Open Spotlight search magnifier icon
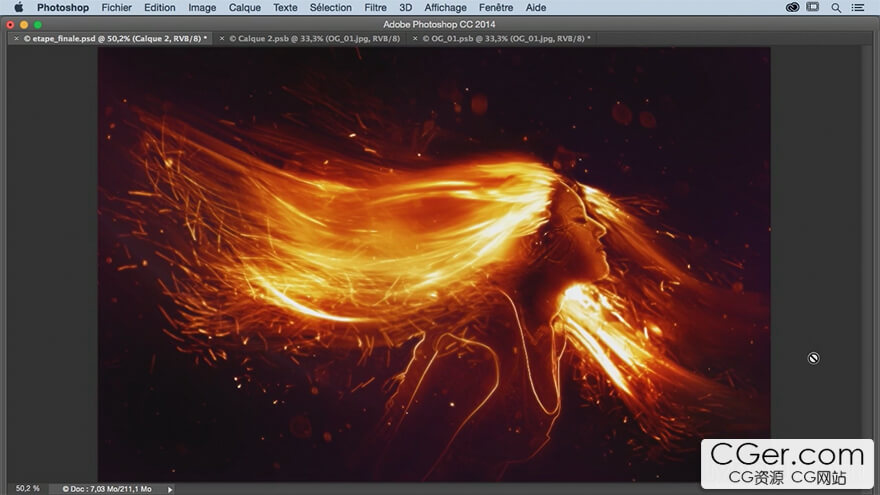880x495 pixels. [x=836, y=7]
